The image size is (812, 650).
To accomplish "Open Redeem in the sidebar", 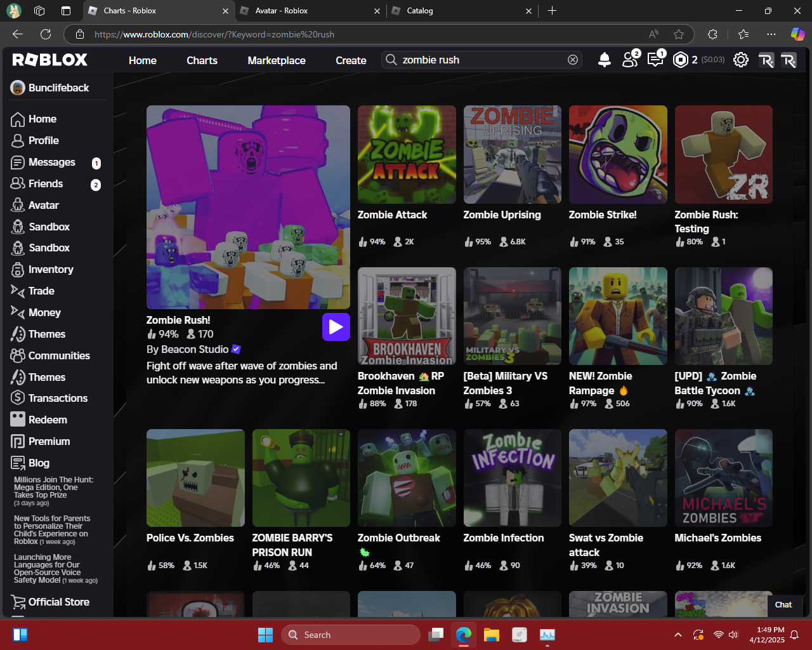I will click(x=39, y=420).
